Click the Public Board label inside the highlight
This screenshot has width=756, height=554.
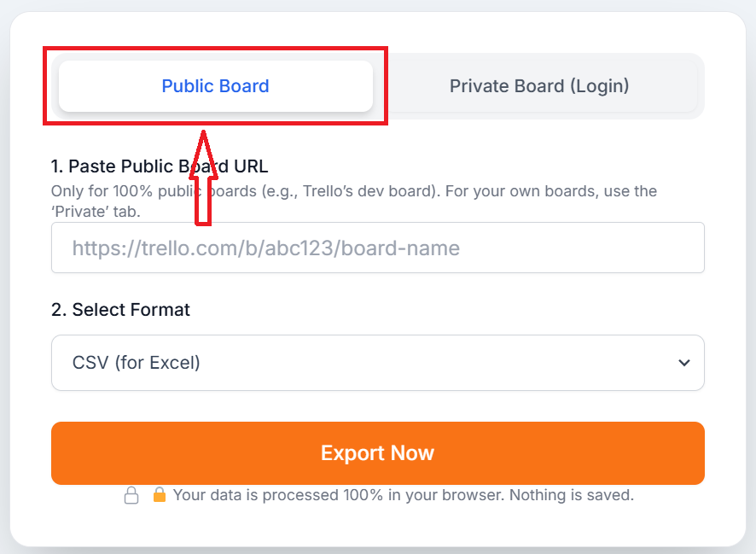[x=215, y=85]
